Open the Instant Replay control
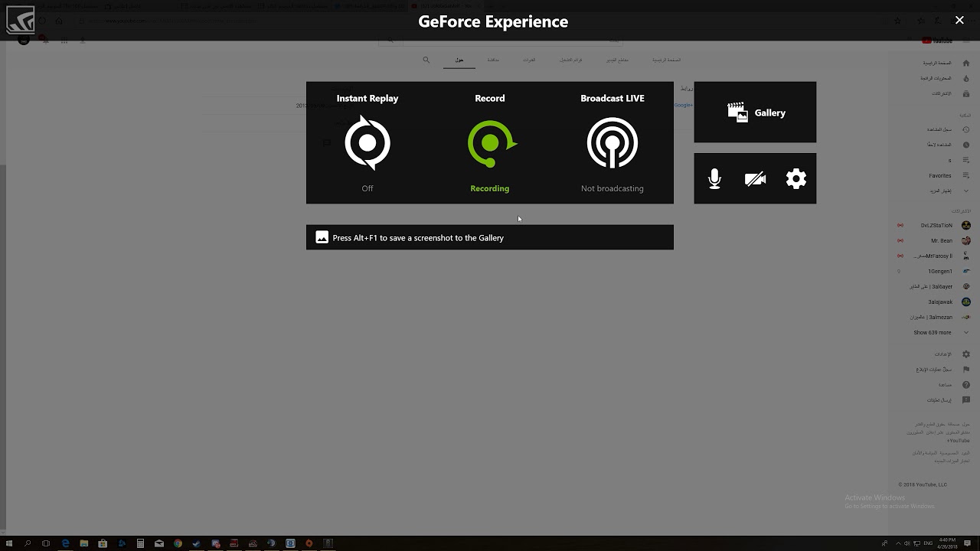The height and width of the screenshot is (551, 980). tap(367, 142)
